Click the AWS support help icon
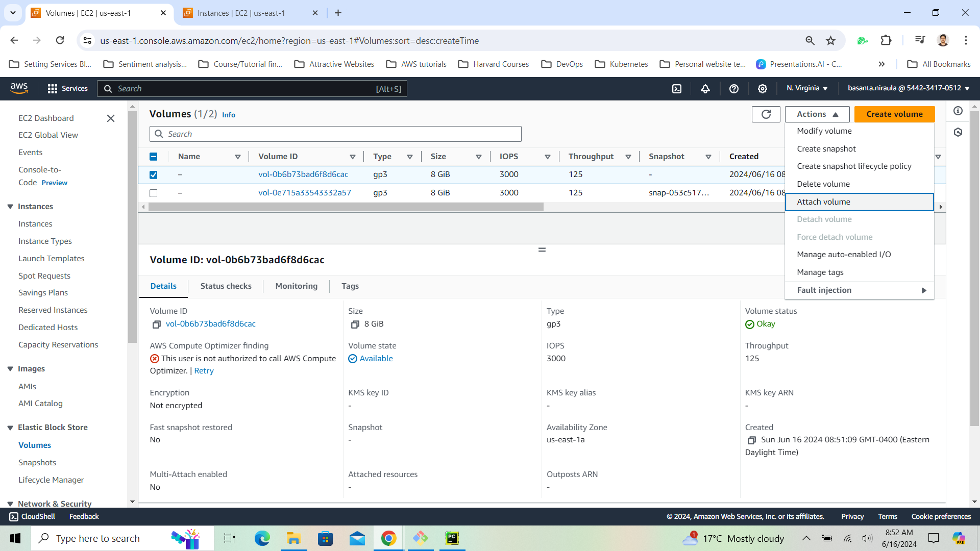Image resolution: width=980 pixels, height=551 pixels. click(x=734, y=89)
